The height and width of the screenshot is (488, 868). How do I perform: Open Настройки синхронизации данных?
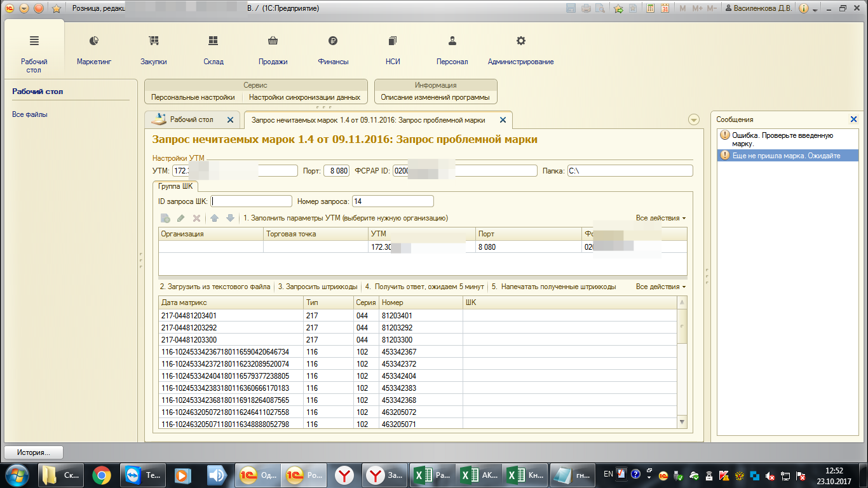pos(304,98)
